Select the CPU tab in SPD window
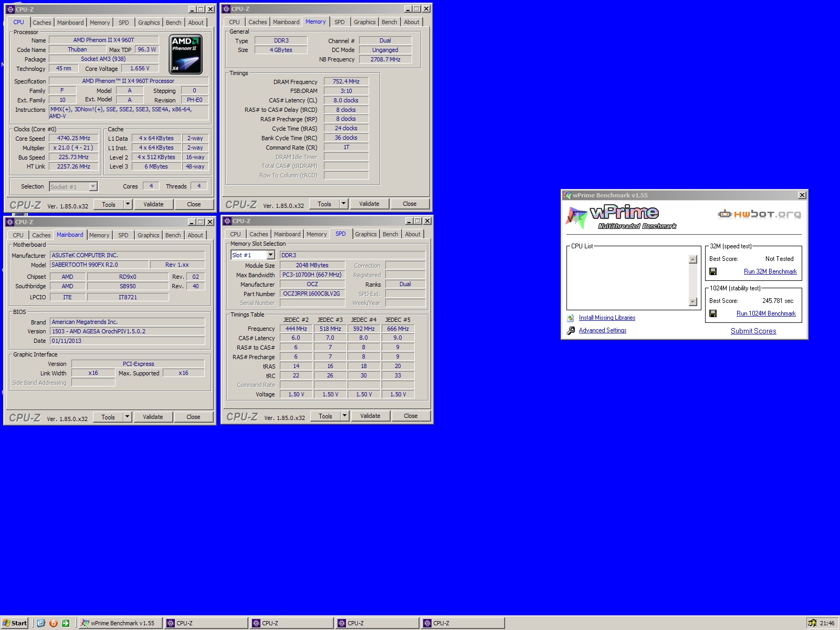The image size is (840, 630). 236,234
